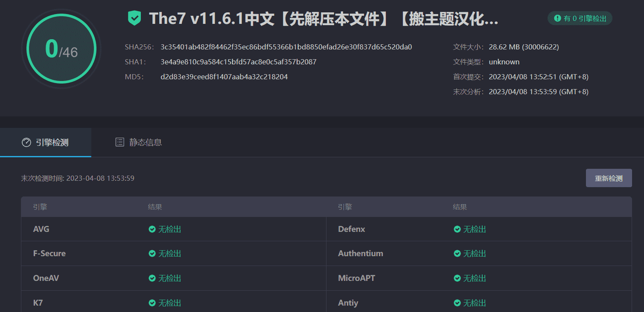Screen dimensions: 644x312
Task: Click green check icon in OneAV row
Action: (152, 278)
